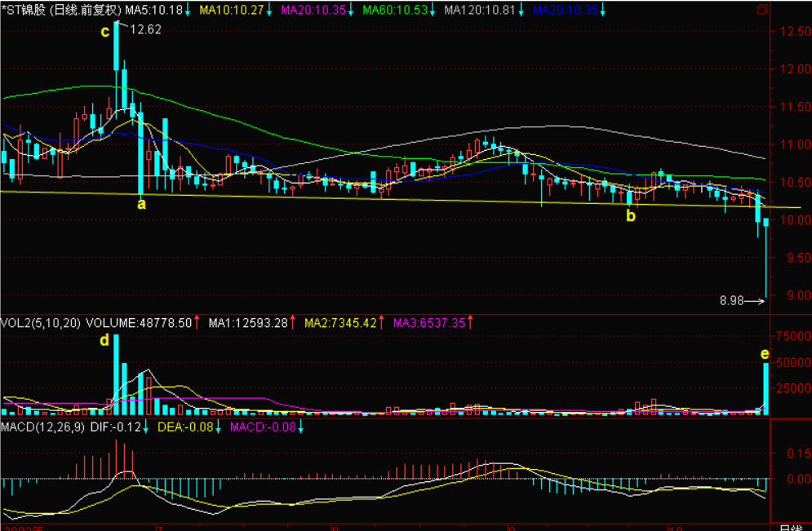Open the MACD(12,26,9) indicator settings label
812x531 pixels.
(42, 427)
